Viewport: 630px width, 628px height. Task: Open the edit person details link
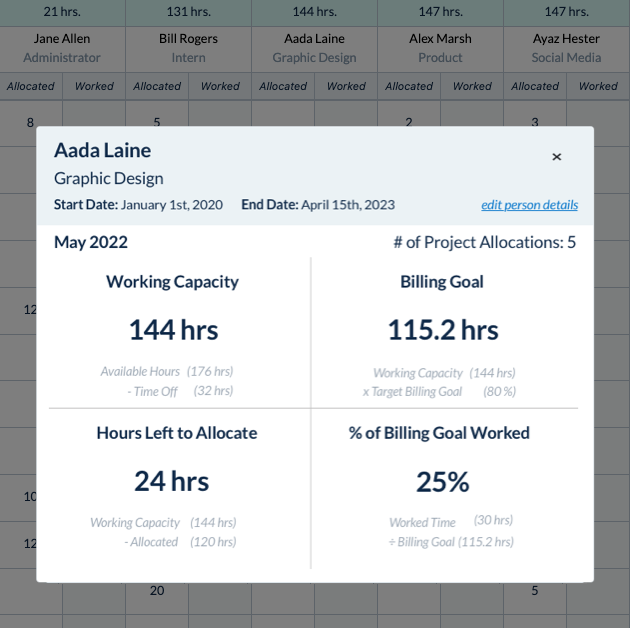(x=530, y=205)
